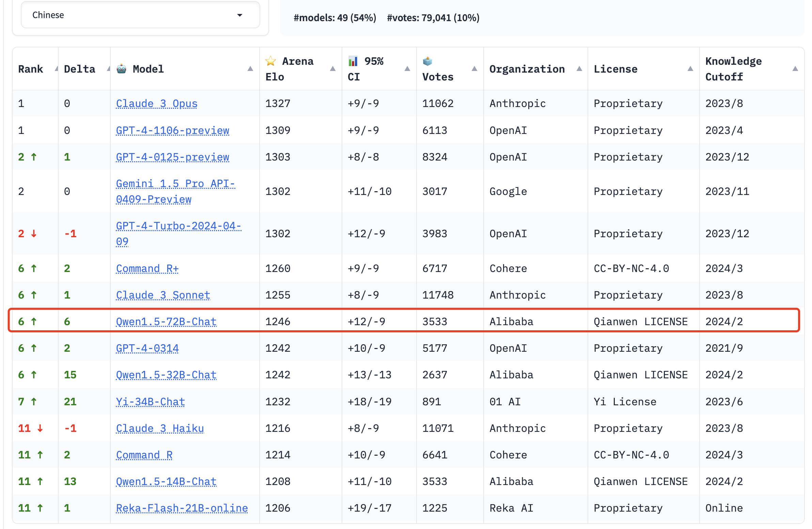Click delta 15 in Qwen1.5-32B-Chat row
The width and height of the screenshot is (812, 529).
(70, 375)
